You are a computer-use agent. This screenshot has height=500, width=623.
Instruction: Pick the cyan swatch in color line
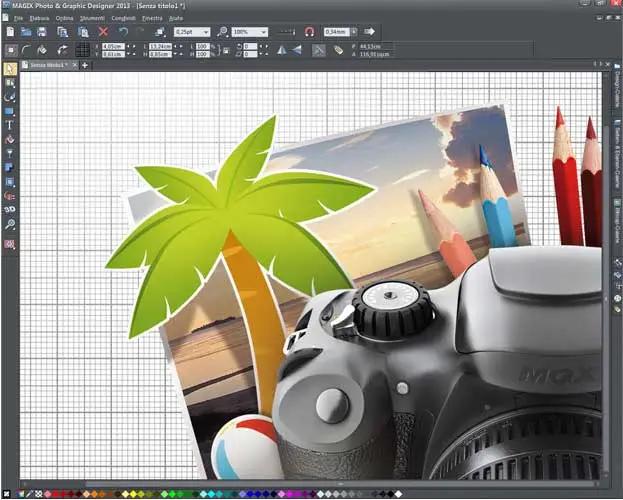tap(211, 494)
